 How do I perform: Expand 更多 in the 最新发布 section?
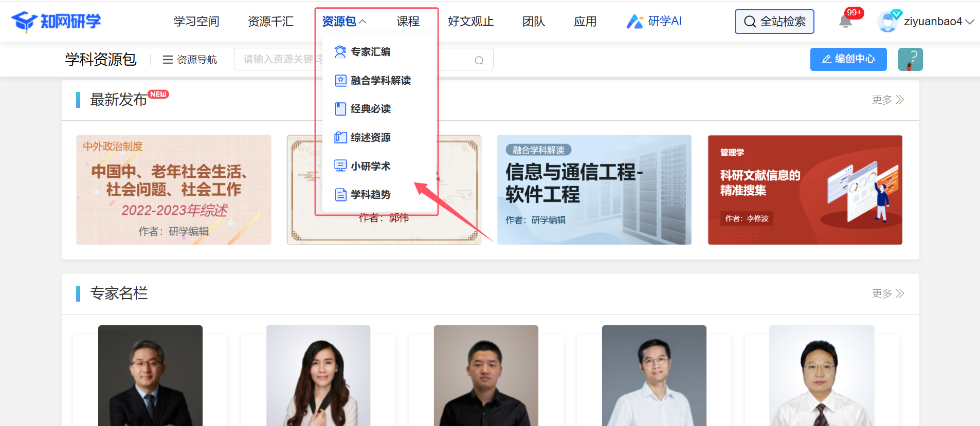[887, 100]
